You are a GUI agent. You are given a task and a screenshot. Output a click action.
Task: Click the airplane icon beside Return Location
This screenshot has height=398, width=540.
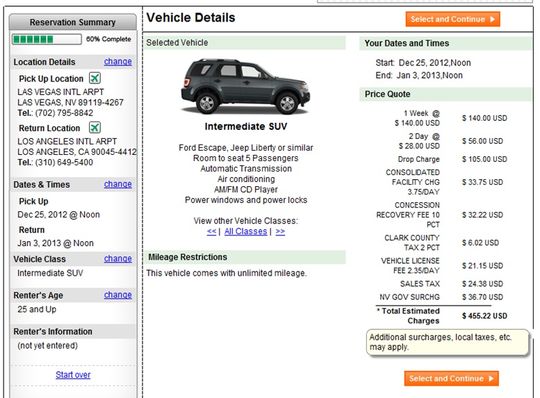95,127
